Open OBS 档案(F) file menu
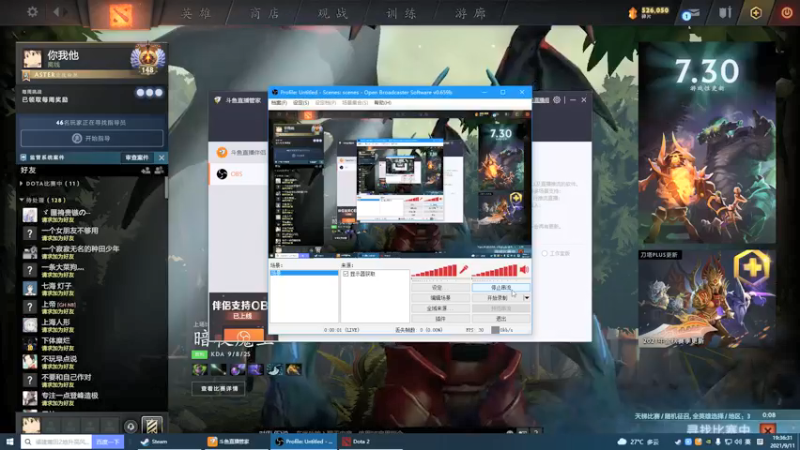The height and width of the screenshot is (450, 800). point(279,103)
